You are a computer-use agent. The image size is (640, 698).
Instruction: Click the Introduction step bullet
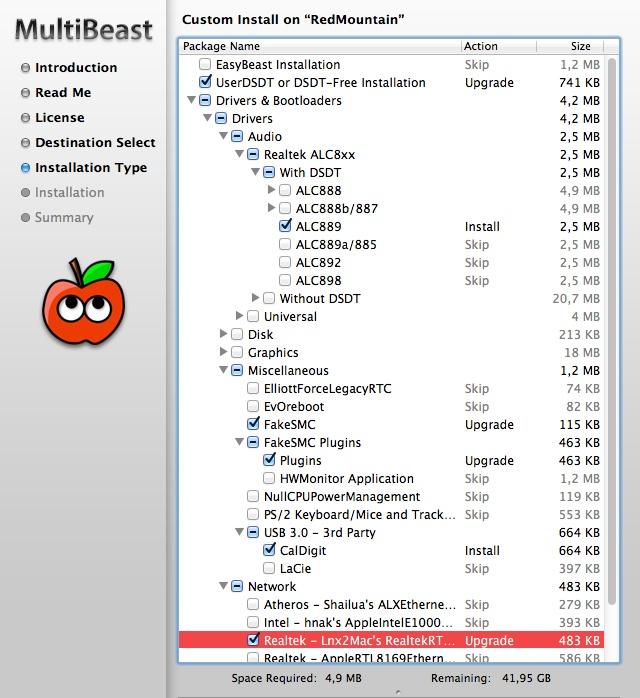[26, 68]
